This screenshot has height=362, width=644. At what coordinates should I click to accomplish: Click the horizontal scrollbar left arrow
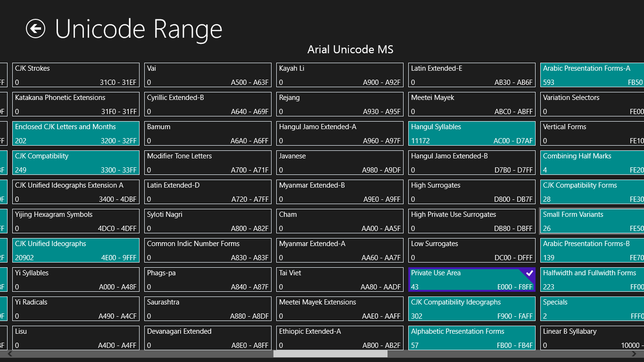(x=9, y=354)
